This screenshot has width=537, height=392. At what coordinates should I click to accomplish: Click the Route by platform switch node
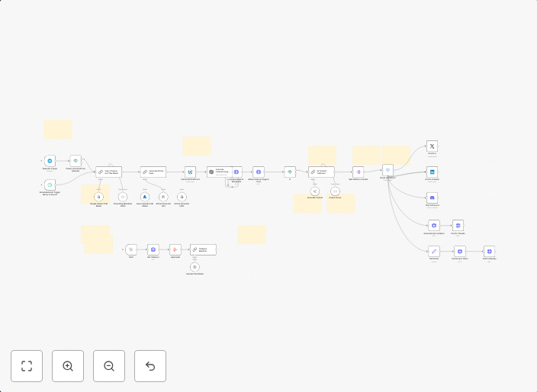click(387, 170)
